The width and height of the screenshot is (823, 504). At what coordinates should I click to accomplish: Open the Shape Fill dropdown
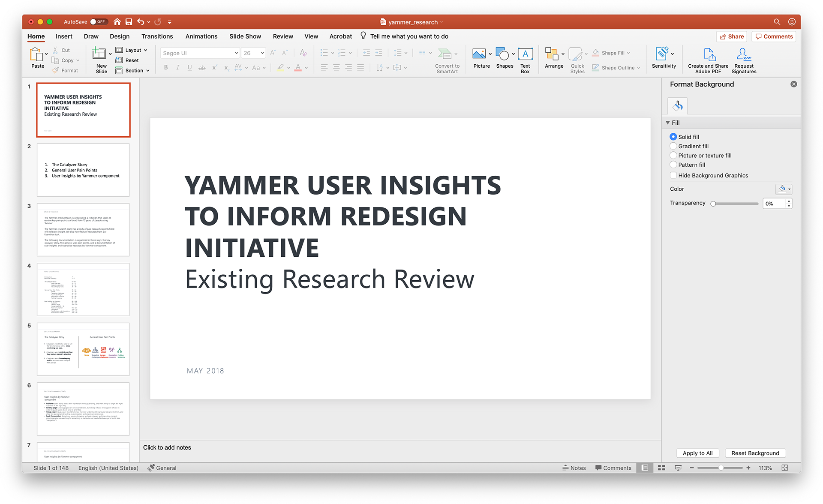coord(611,53)
